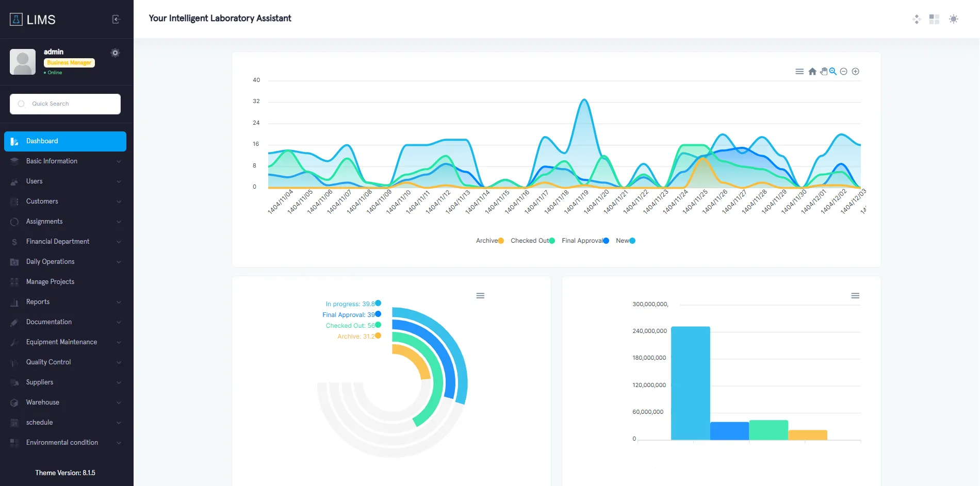Toggle the Final Approval legend series
Screen dimensions: 980x486
pyautogui.click(x=585, y=241)
